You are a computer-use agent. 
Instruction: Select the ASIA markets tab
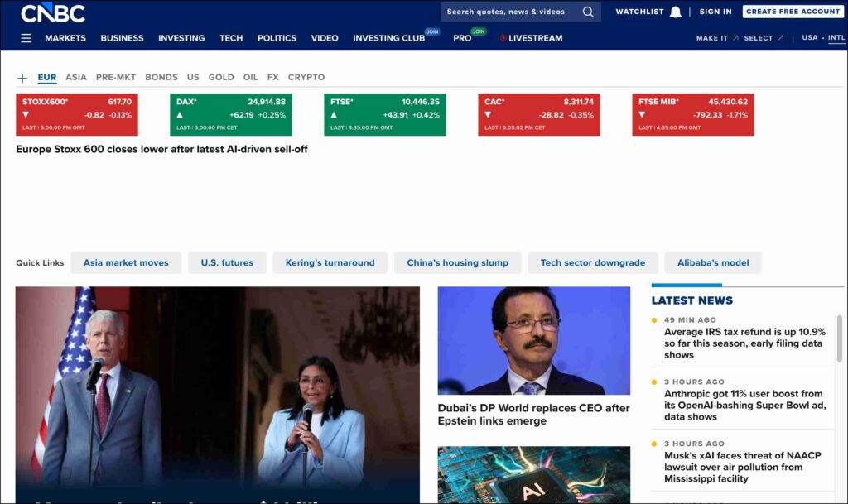pos(76,77)
